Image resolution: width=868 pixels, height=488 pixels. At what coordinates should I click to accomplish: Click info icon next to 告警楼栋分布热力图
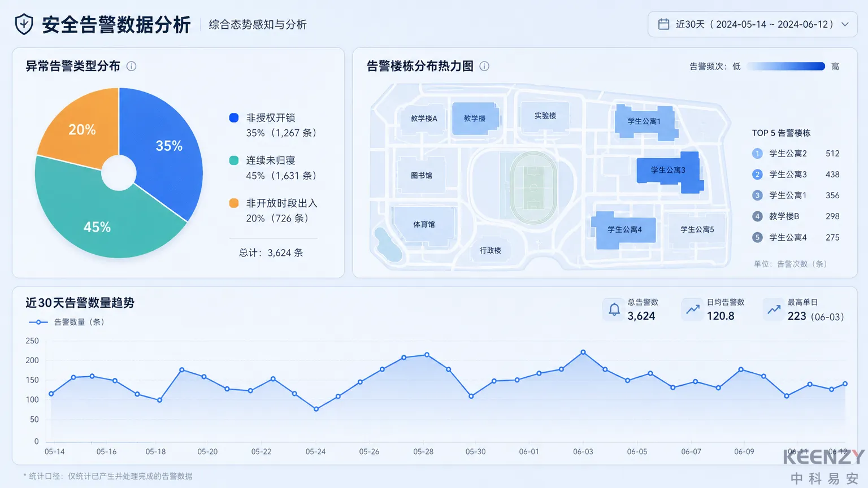coord(484,66)
